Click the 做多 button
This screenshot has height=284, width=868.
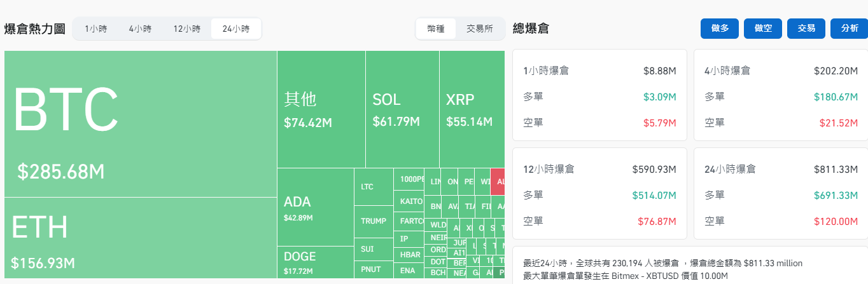(x=720, y=29)
